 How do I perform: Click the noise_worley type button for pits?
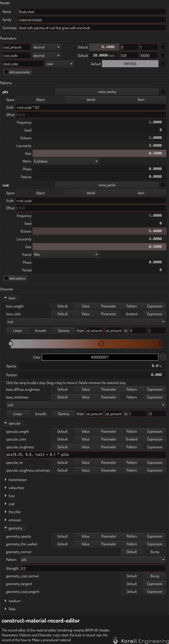[107, 92]
